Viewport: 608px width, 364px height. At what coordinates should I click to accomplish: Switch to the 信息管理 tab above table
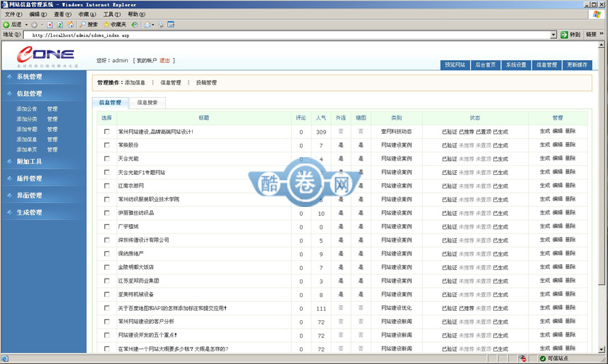110,102
